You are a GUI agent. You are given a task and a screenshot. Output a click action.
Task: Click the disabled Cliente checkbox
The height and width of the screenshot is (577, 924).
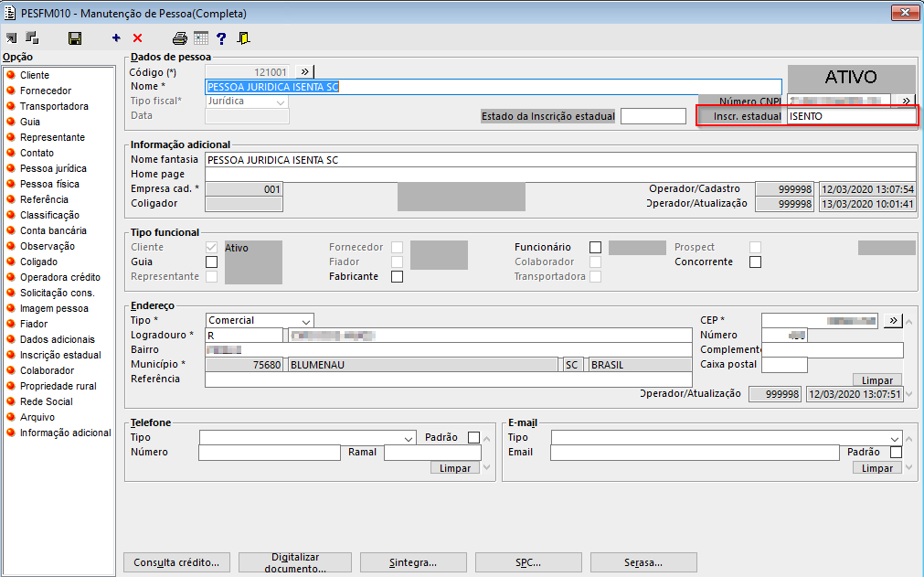pyautogui.click(x=211, y=247)
